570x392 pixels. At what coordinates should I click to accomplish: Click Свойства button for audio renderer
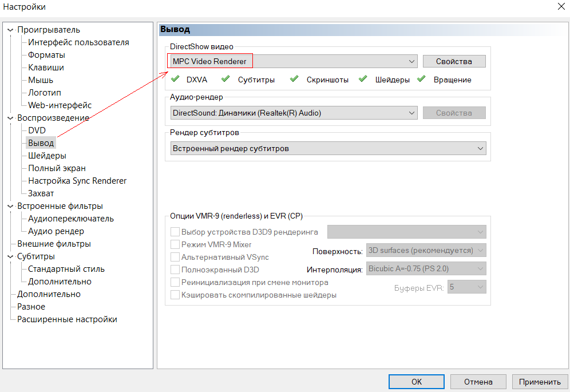pos(454,113)
